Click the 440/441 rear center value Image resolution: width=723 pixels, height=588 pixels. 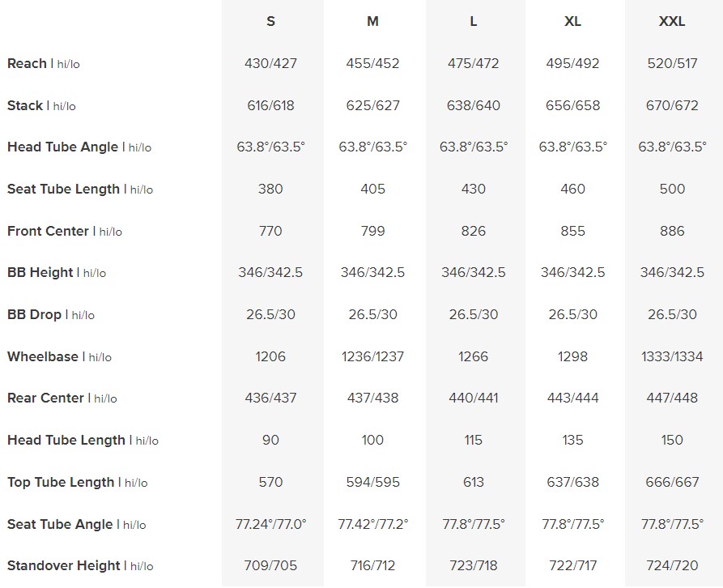474,398
